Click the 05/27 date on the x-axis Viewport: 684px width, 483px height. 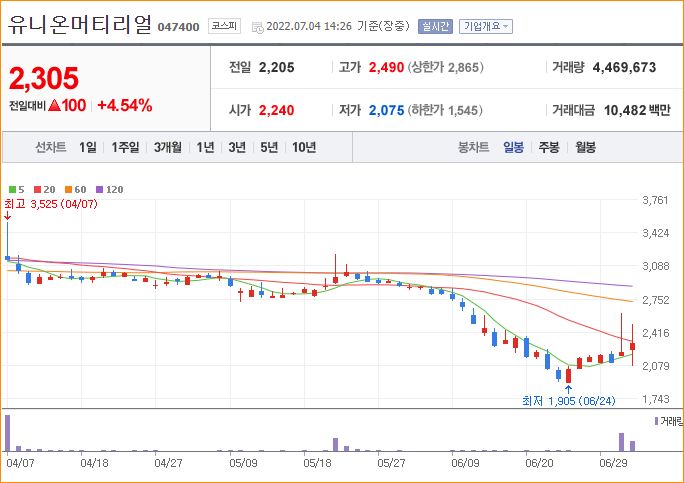pyautogui.click(x=391, y=463)
